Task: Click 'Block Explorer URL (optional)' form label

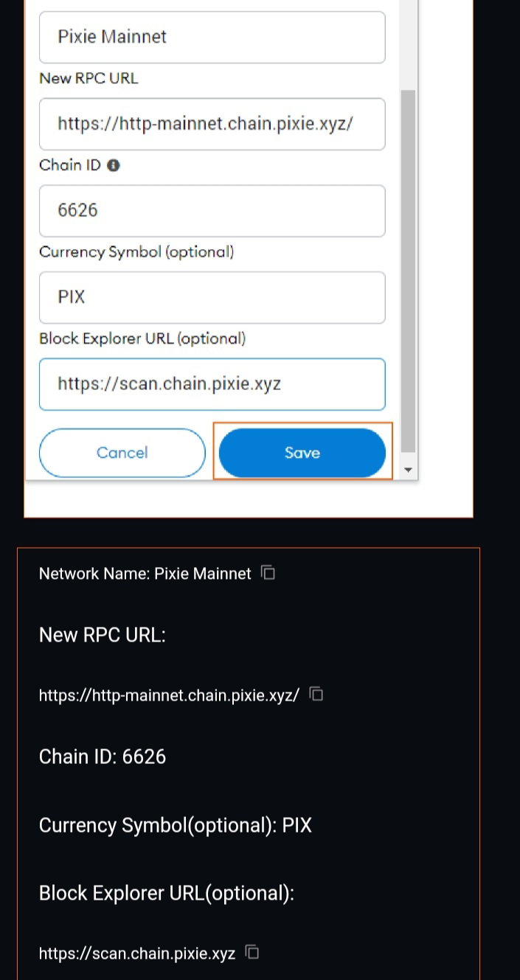Action: [x=142, y=339]
